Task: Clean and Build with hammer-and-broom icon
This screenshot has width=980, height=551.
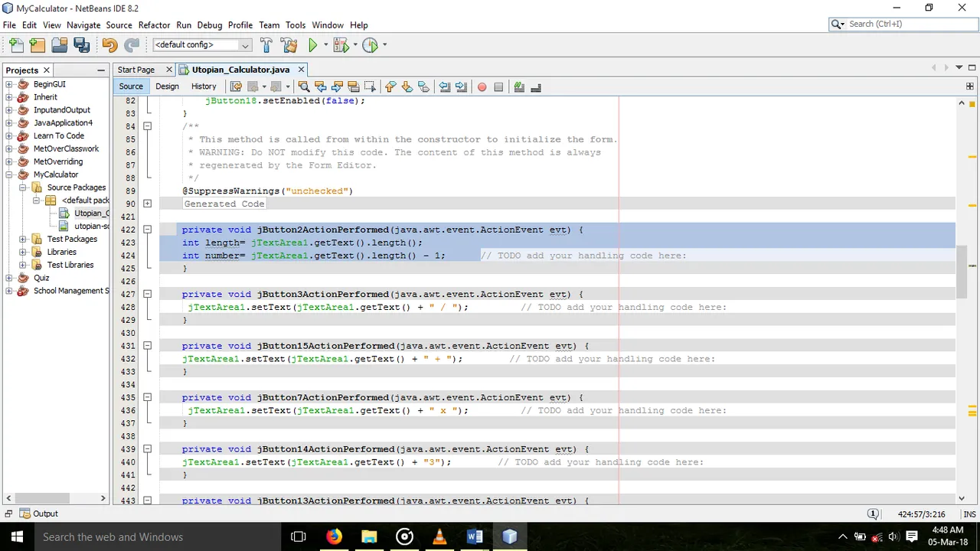Action: point(290,45)
